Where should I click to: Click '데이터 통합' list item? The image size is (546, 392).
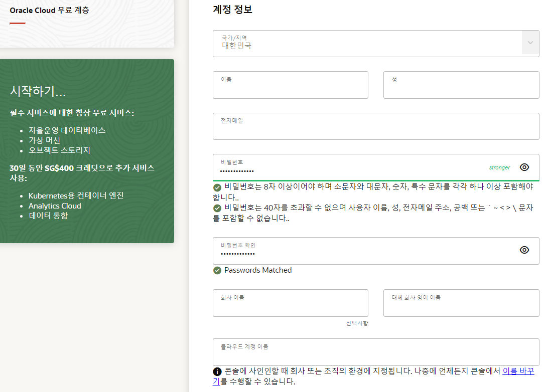click(48, 216)
